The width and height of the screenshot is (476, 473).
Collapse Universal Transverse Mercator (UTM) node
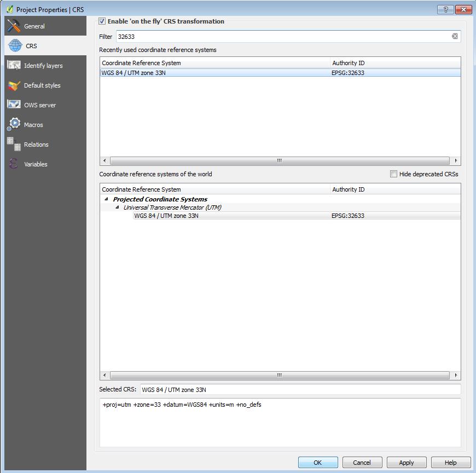pyautogui.click(x=117, y=207)
